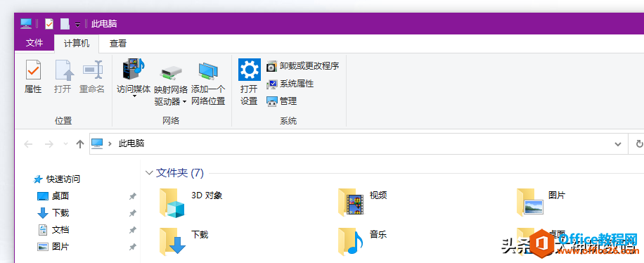Click the title bar properties checkmark icon

coord(49,24)
